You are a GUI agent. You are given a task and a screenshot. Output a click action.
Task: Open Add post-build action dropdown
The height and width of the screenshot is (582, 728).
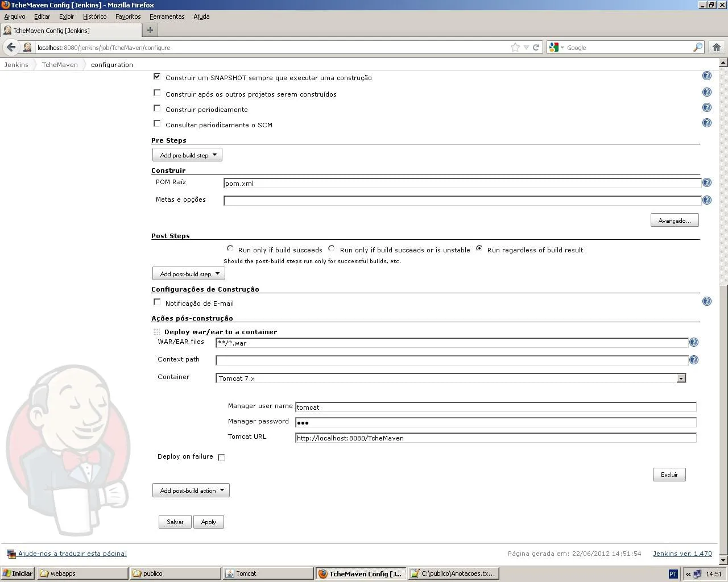click(191, 490)
